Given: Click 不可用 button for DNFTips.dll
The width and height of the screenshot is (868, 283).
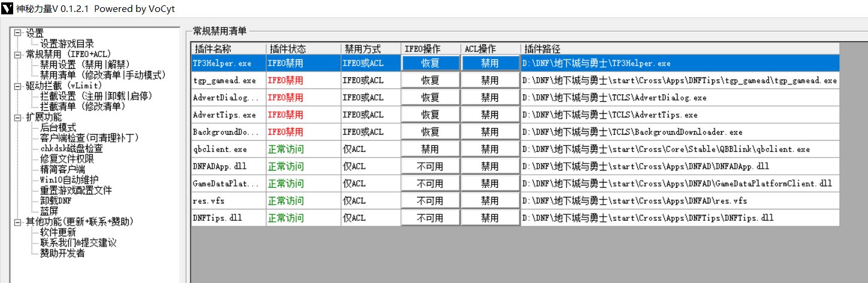Looking at the screenshot, I should (431, 218).
